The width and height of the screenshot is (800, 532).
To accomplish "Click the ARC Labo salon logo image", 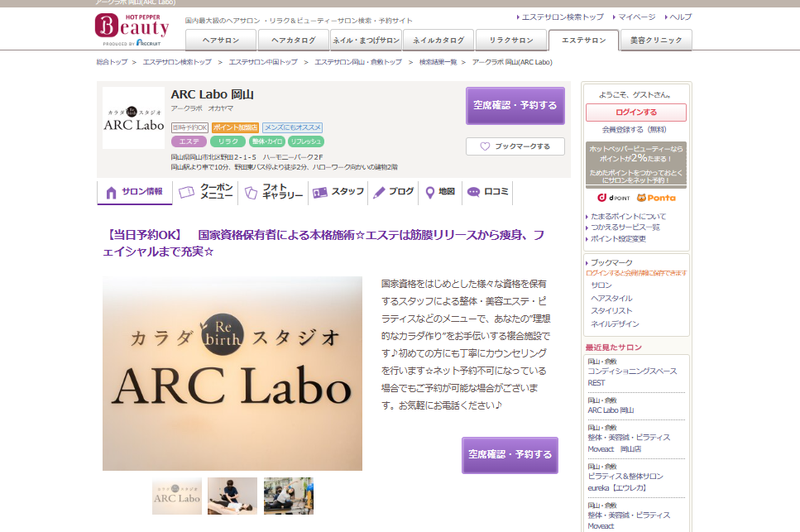I will point(134,117).
